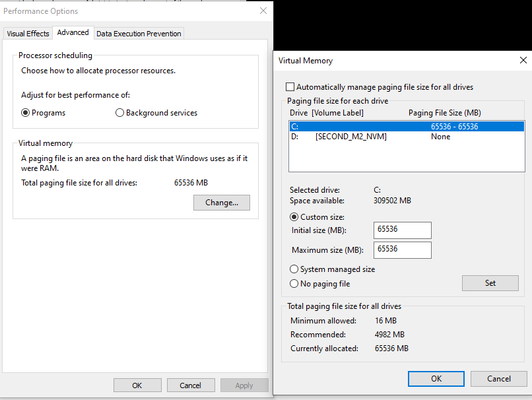Select drive C: row in paging list
The height and width of the screenshot is (400, 532).
tap(407, 127)
